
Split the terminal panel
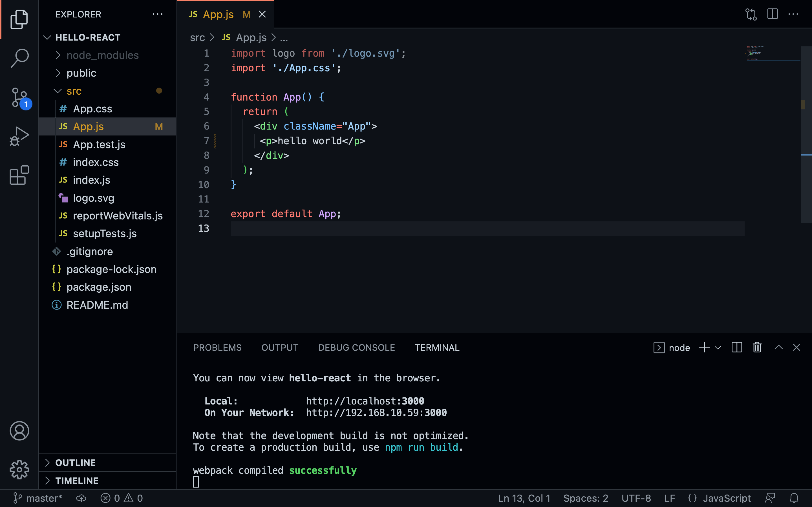[736, 347]
